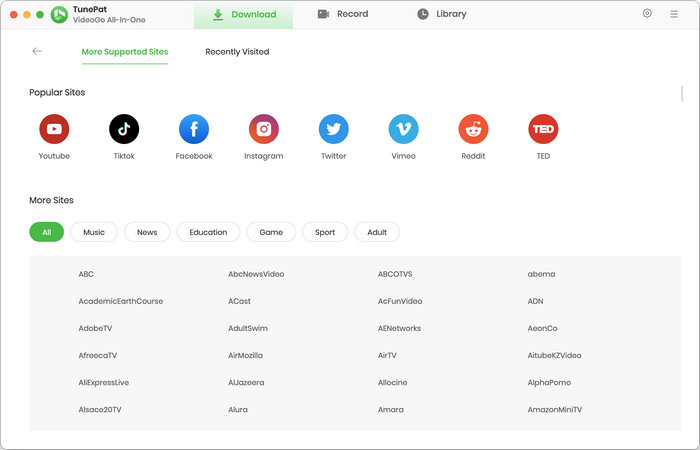This screenshot has width=700, height=450.
Task: Open the Vimeo site icon
Action: (404, 129)
